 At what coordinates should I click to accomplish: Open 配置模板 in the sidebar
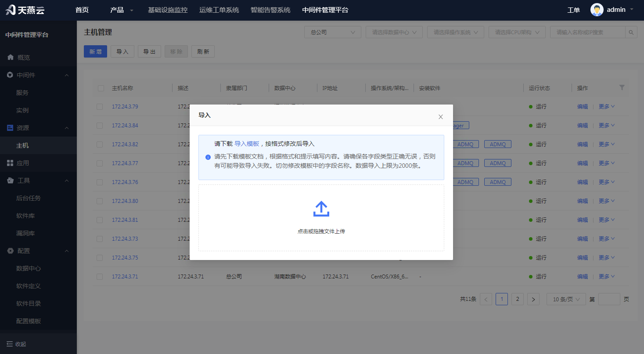pos(29,321)
